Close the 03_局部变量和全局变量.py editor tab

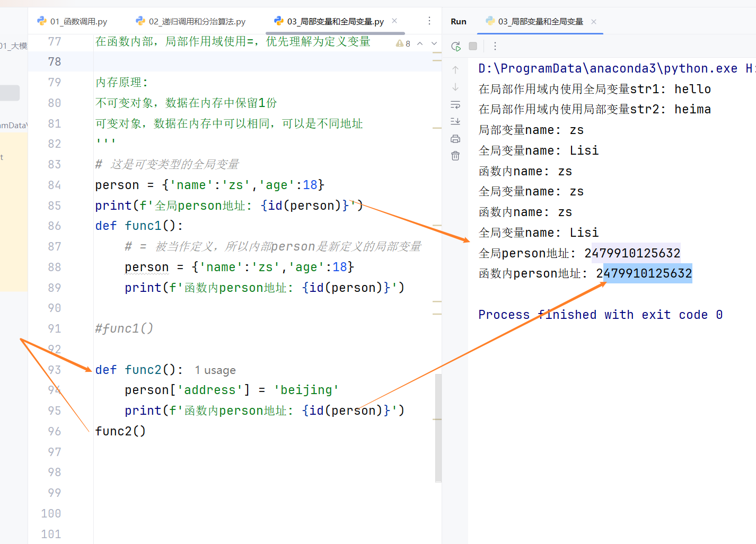[x=394, y=21]
